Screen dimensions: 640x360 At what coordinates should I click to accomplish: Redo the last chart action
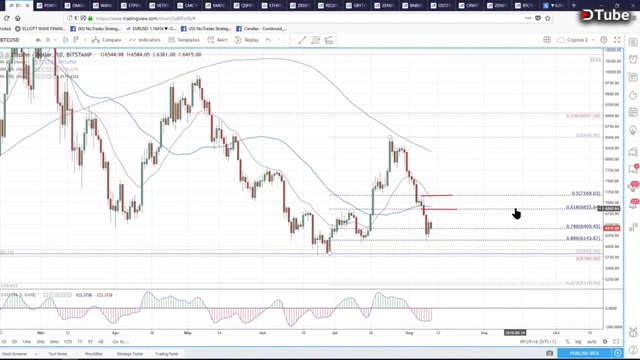(278, 40)
